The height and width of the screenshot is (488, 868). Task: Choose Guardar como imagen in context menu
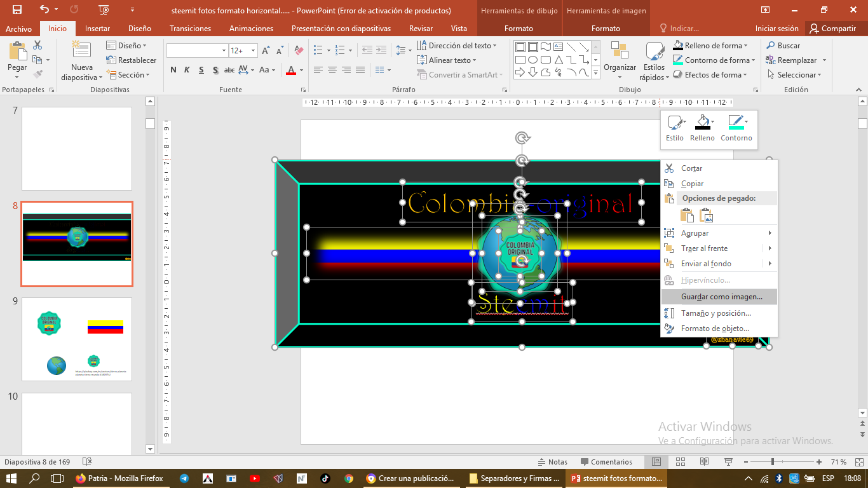[719, 297]
